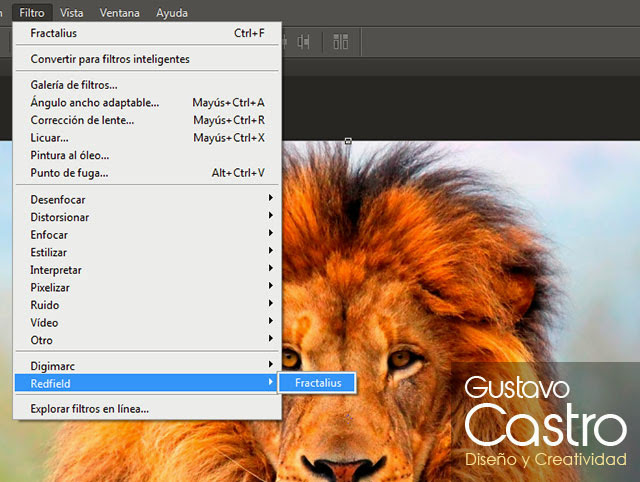The height and width of the screenshot is (482, 640).
Task: Expand the Interpretar submenu
Action: [x=147, y=270]
